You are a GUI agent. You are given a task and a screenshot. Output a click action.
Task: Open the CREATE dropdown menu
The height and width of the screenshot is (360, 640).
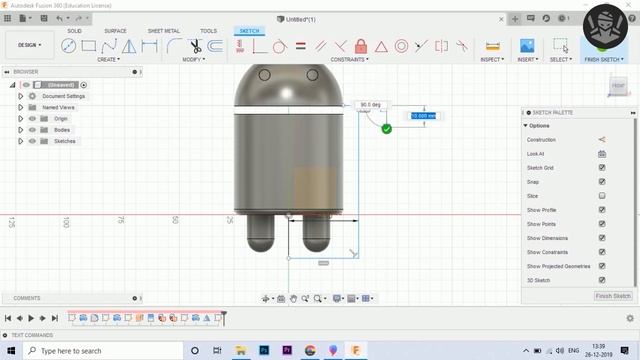(109, 60)
